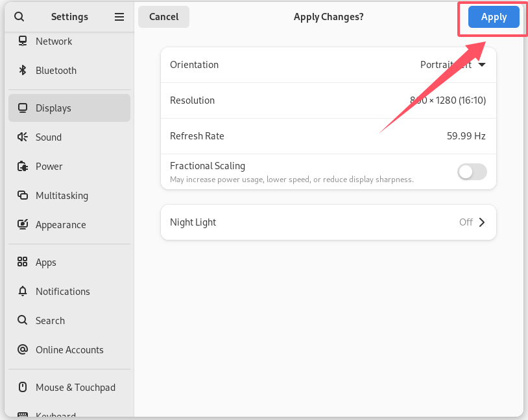The width and height of the screenshot is (528, 420).
Task: Open the Settings search icon
Action: point(19,16)
